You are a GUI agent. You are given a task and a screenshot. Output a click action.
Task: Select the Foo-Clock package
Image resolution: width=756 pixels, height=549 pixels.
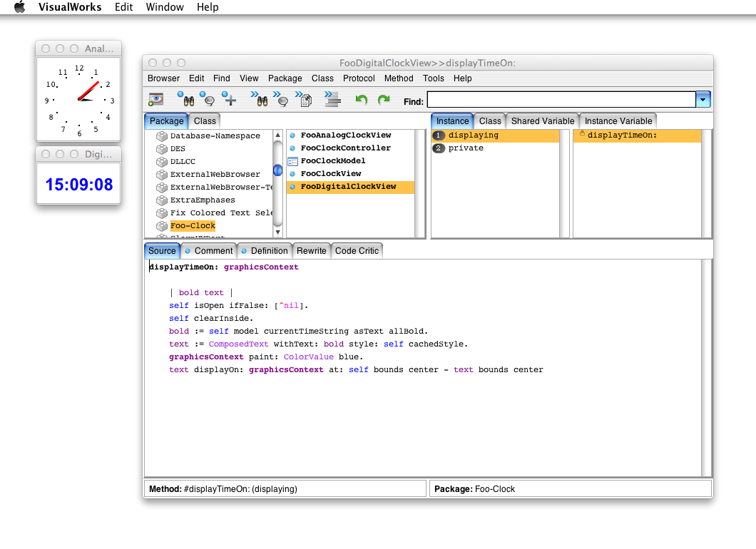click(193, 225)
